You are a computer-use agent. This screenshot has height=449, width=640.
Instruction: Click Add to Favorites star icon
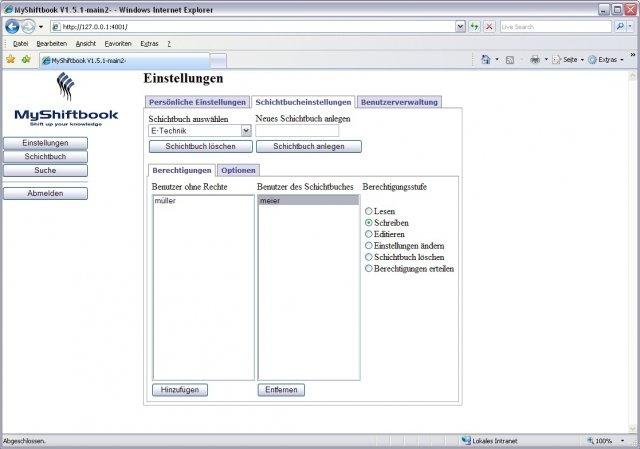coord(26,60)
